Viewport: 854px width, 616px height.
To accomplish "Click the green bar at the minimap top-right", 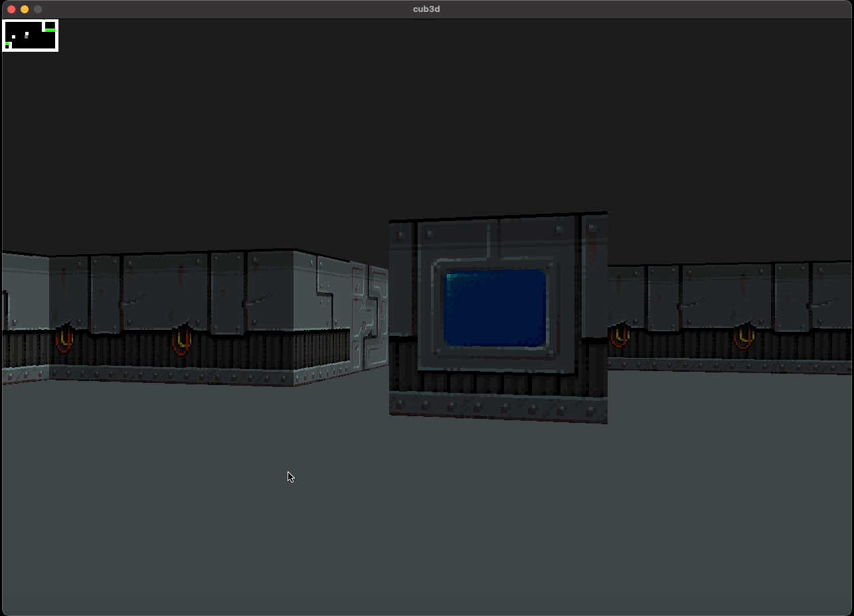I will click(50, 31).
